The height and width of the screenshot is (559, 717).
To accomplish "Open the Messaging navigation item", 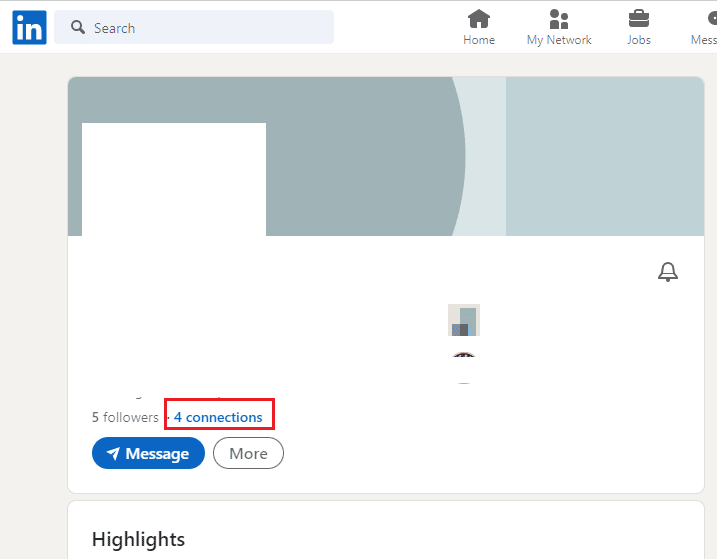I will pyautogui.click(x=704, y=27).
